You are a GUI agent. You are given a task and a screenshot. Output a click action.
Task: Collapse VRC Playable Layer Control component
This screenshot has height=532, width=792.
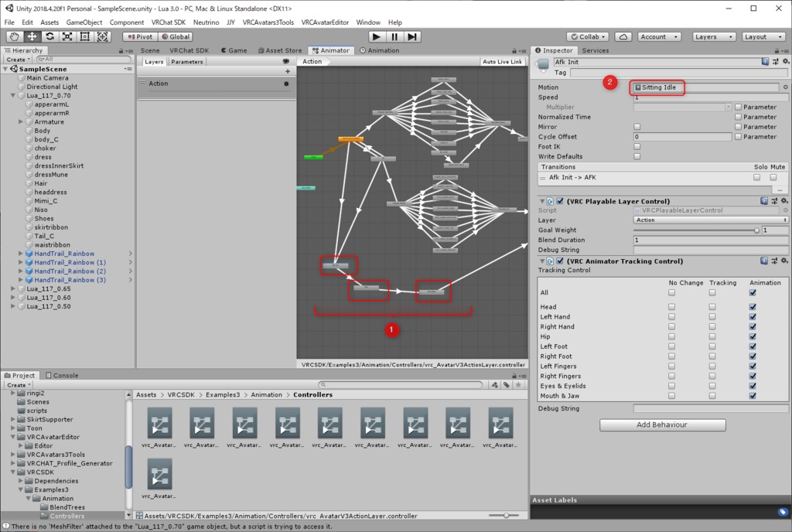[x=542, y=201]
